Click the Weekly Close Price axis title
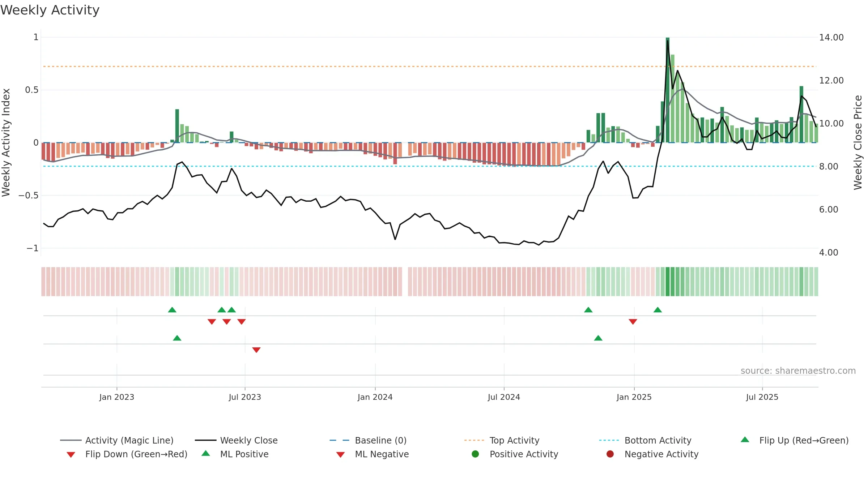The width and height of the screenshot is (868, 488). 858,142
